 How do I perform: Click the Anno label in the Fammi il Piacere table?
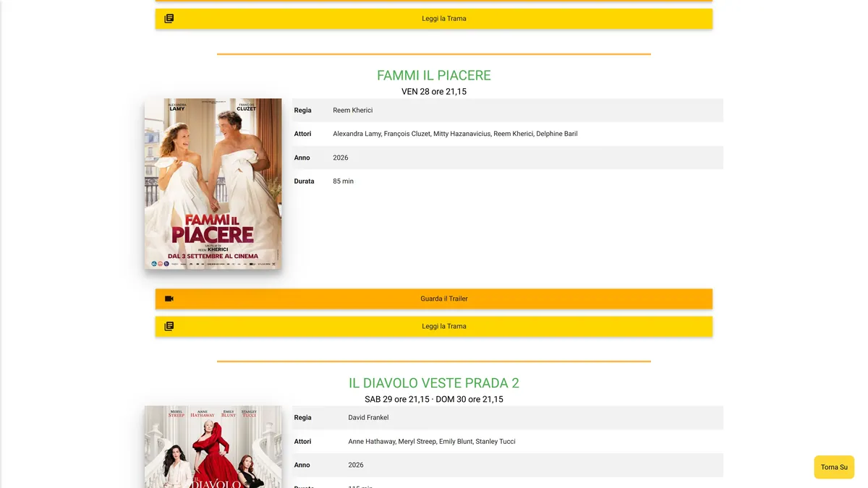point(302,158)
